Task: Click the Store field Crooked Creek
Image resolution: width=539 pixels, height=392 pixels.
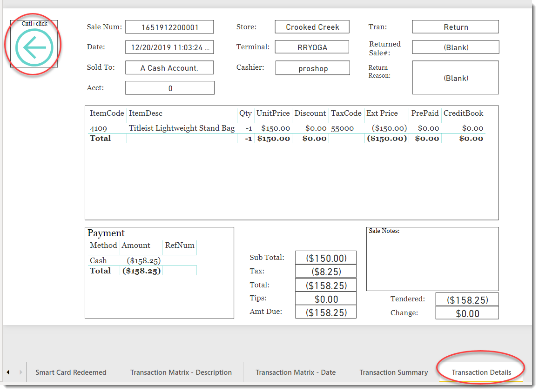Action: (312, 27)
